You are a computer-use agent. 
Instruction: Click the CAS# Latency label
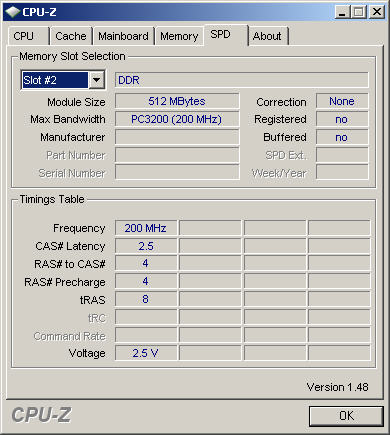pos(70,246)
